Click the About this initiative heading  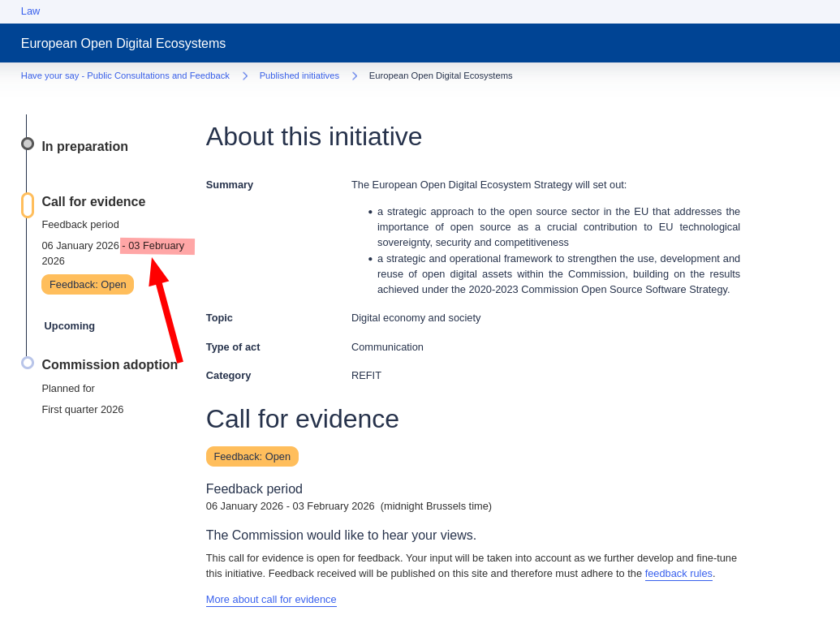click(314, 136)
